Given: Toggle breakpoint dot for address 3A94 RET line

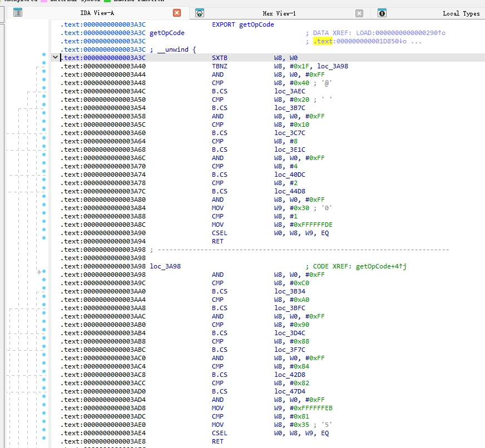Looking at the screenshot, I should click(44, 238).
